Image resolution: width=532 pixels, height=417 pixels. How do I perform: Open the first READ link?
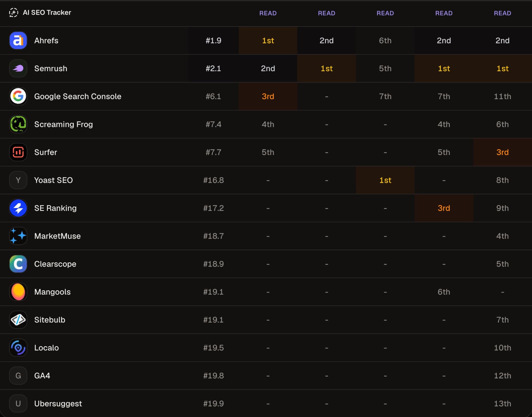[268, 13]
